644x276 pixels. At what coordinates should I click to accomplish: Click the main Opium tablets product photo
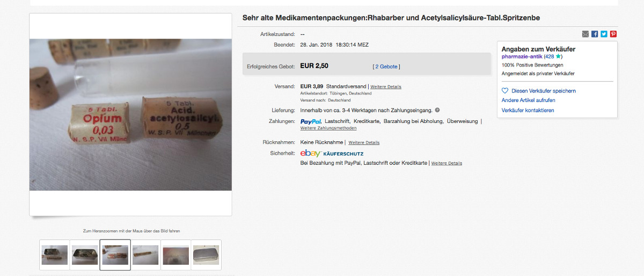[x=130, y=114]
